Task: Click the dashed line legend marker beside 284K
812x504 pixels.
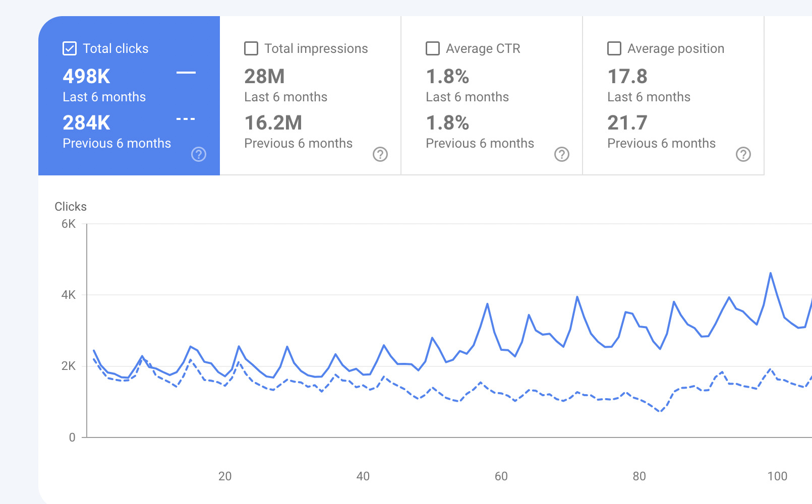Action: [x=186, y=118]
